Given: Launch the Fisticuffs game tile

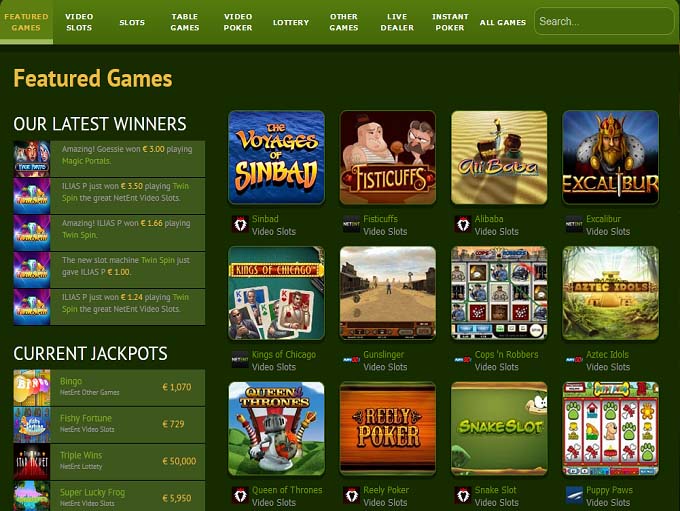Looking at the screenshot, I should pyautogui.click(x=388, y=157).
